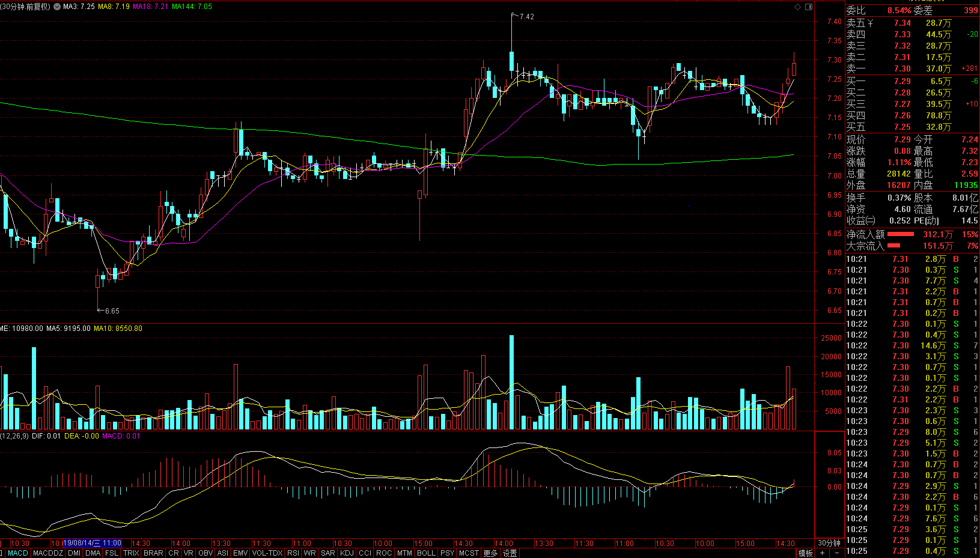The image size is (980, 558).
Task: Open the 设置 indicator settings
Action: coord(510,553)
